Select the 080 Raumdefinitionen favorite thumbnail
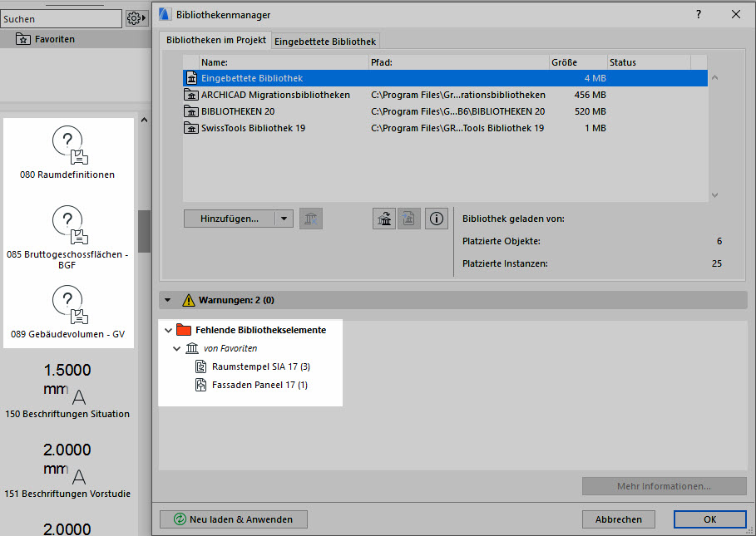 67,153
